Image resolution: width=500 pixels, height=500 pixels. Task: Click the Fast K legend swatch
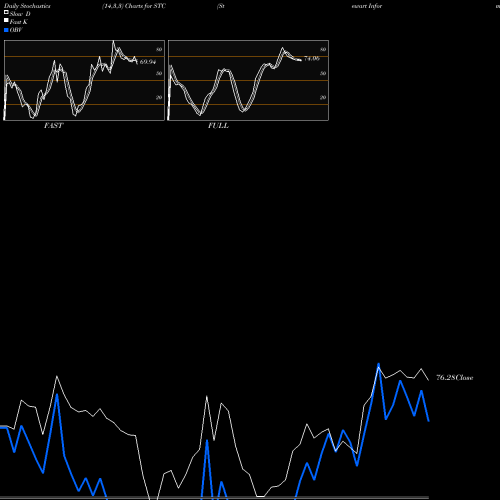click(x=6, y=20)
